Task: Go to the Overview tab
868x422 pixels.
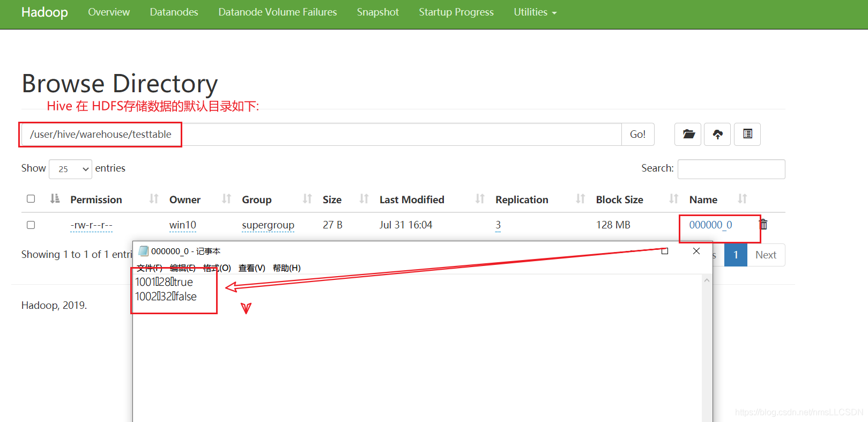Action: (109, 12)
